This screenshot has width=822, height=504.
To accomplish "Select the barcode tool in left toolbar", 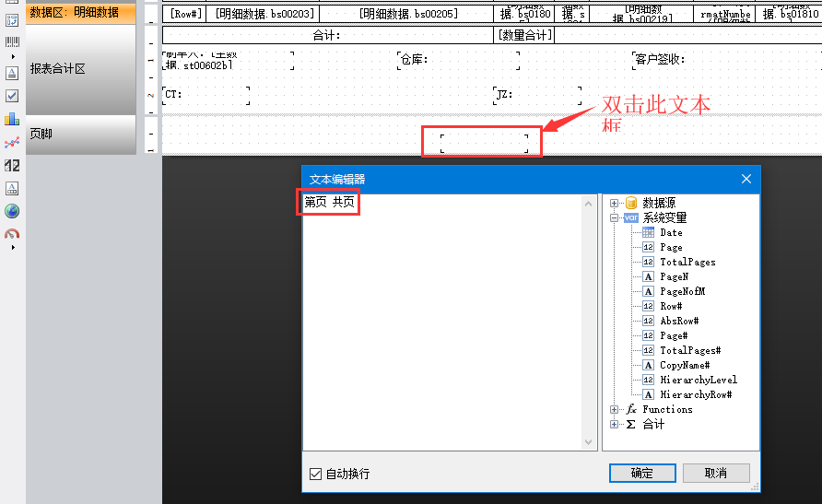I will point(12,43).
